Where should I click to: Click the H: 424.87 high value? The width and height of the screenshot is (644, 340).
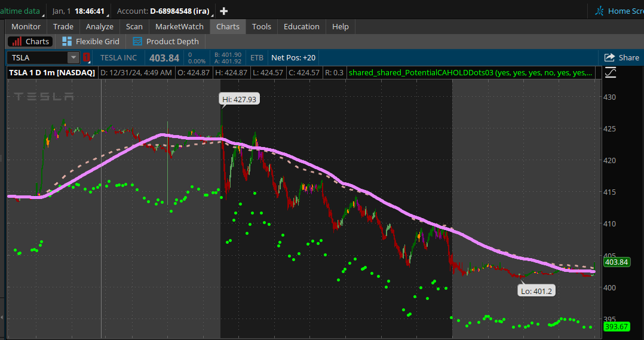231,73
